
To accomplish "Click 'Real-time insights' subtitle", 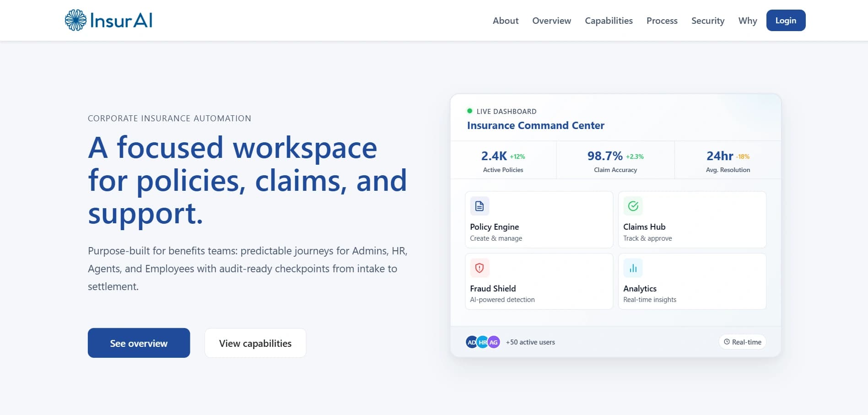I will point(650,300).
